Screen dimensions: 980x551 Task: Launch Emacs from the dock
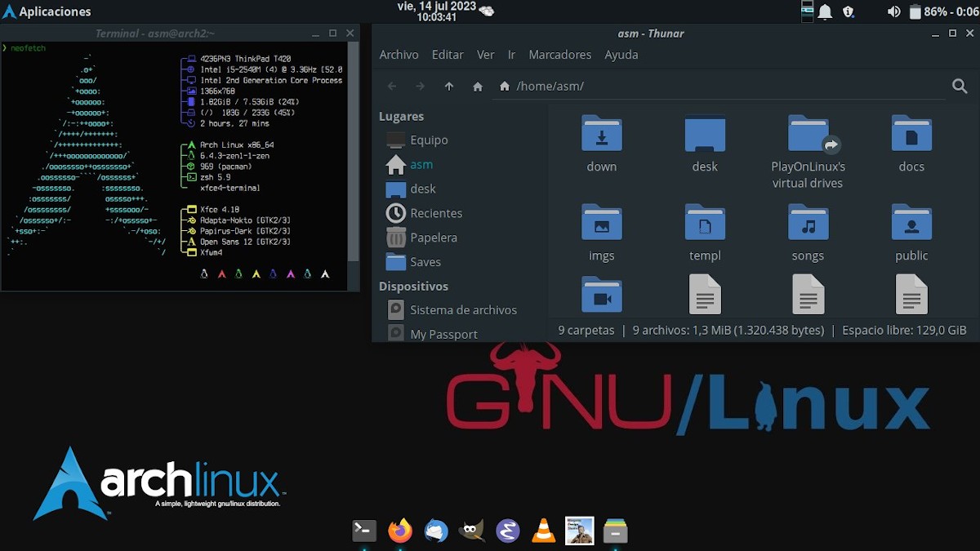508,531
